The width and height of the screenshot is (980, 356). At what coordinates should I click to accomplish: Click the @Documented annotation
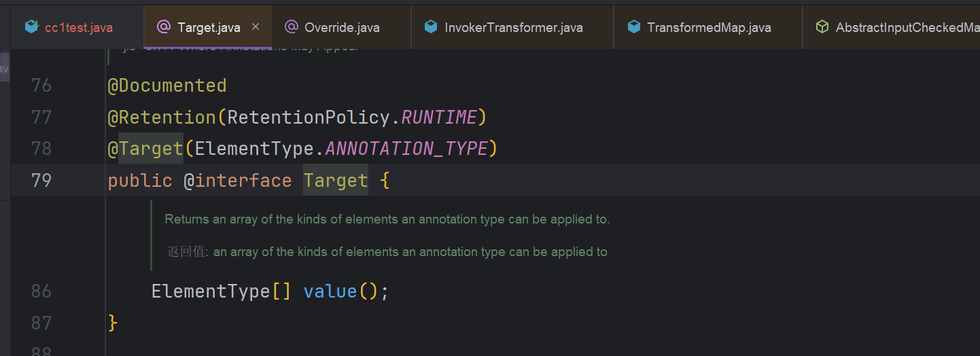pos(167,86)
